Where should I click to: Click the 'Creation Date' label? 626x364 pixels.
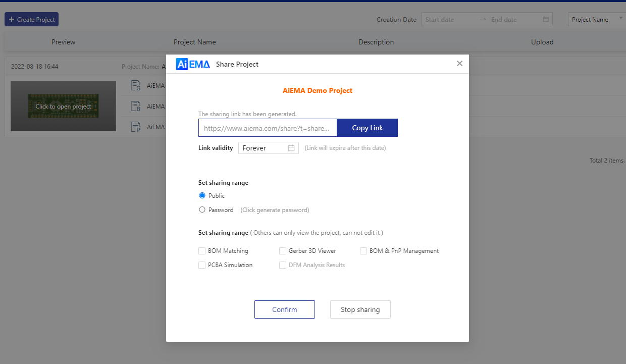[x=397, y=20]
